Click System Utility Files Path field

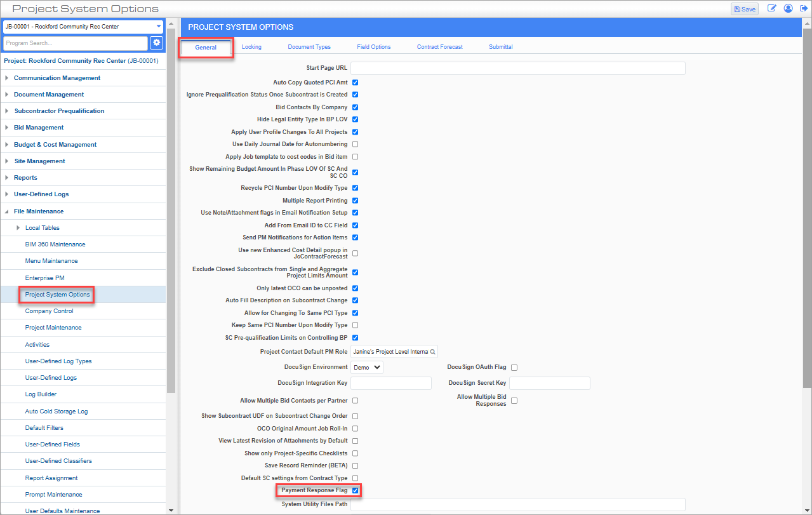click(x=518, y=504)
